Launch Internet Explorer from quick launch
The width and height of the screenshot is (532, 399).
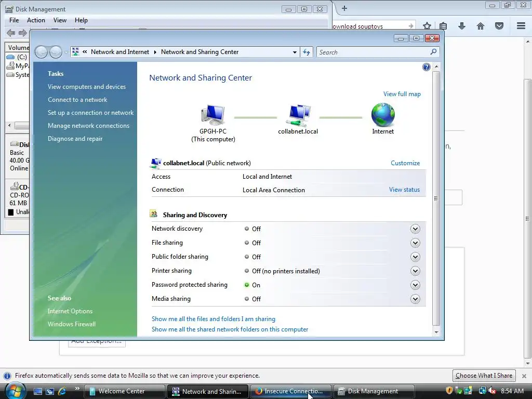point(62,391)
